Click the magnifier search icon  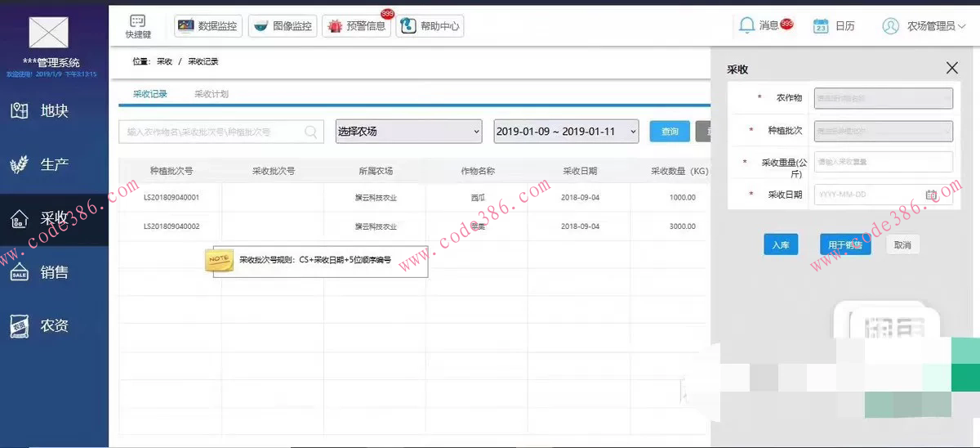click(x=311, y=132)
